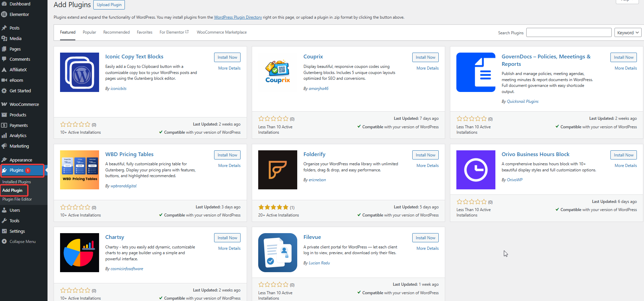Viewport: 644px width, 301px height.
Task: Open the WordPress Plugin Directory link
Action: tap(238, 17)
